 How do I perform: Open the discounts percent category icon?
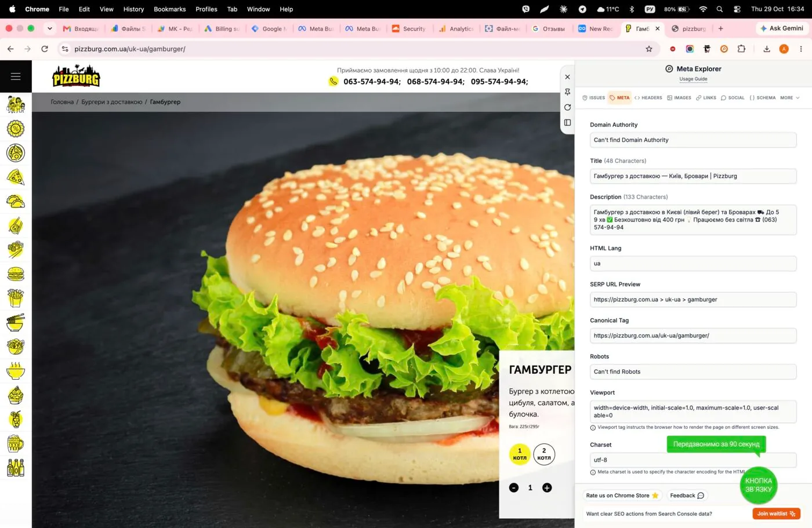(x=16, y=129)
